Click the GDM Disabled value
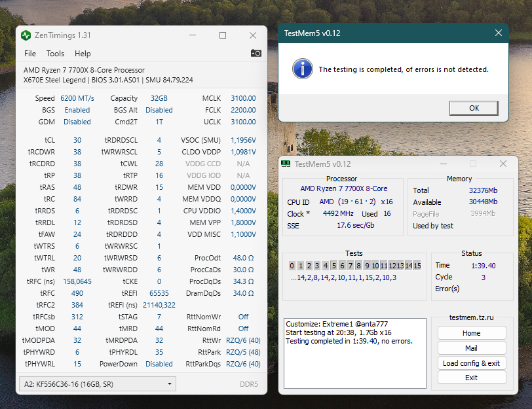The height and width of the screenshot is (409, 532). tap(77, 122)
